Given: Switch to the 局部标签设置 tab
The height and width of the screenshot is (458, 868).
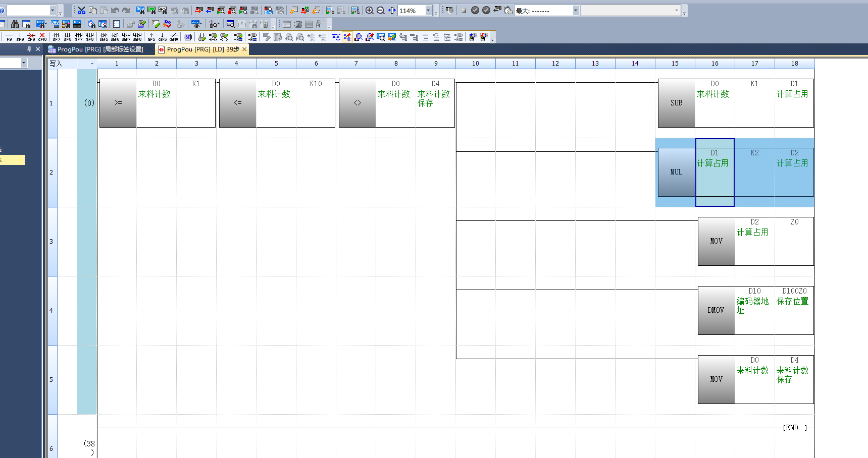Looking at the screenshot, I should 96,49.
